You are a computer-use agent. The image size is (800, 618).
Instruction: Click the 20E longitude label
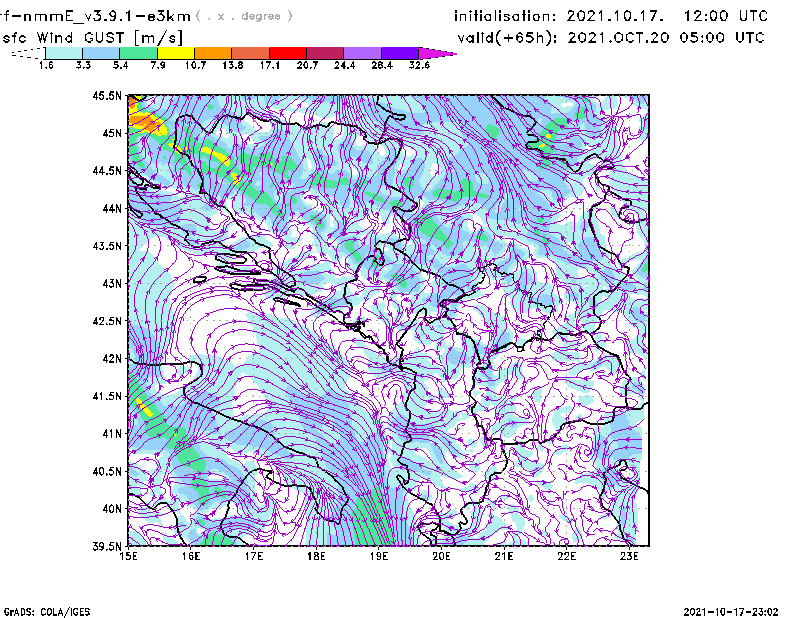tap(441, 556)
